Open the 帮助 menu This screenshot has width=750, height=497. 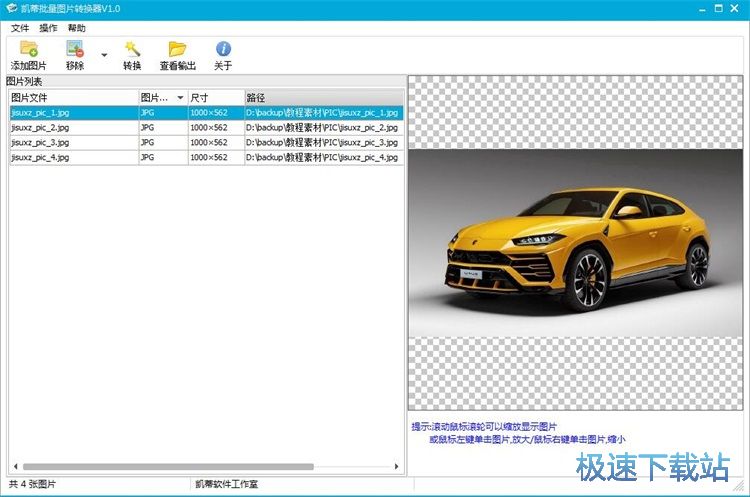(x=76, y=28)
